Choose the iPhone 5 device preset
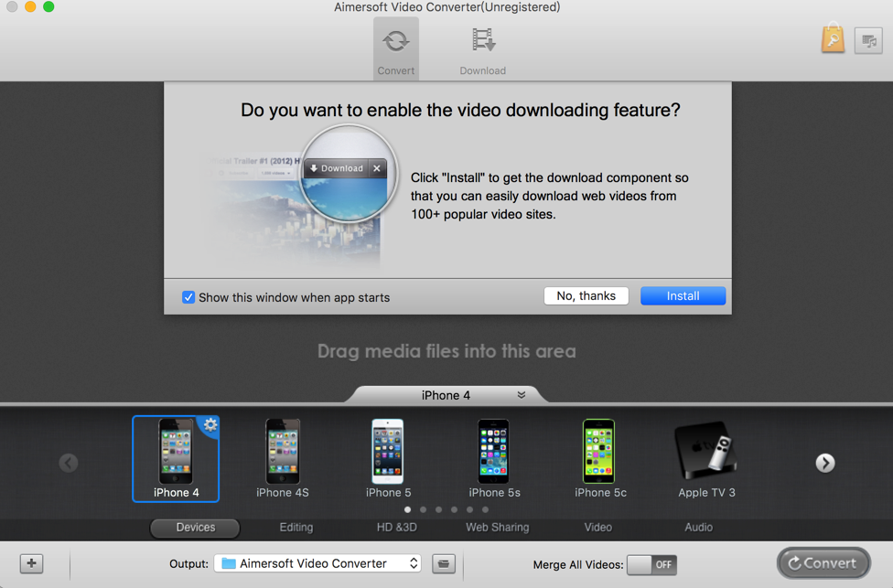 tap(388, 459)
